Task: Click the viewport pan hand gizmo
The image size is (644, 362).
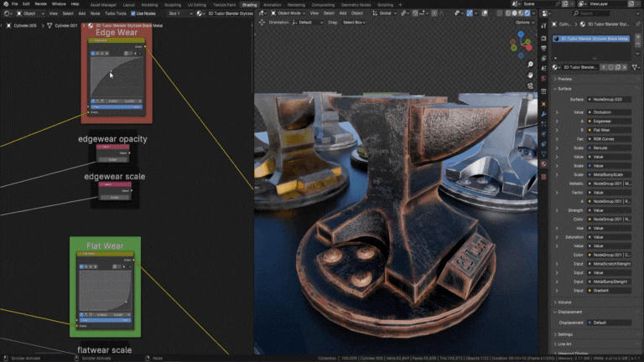Action: click(530, 75)
